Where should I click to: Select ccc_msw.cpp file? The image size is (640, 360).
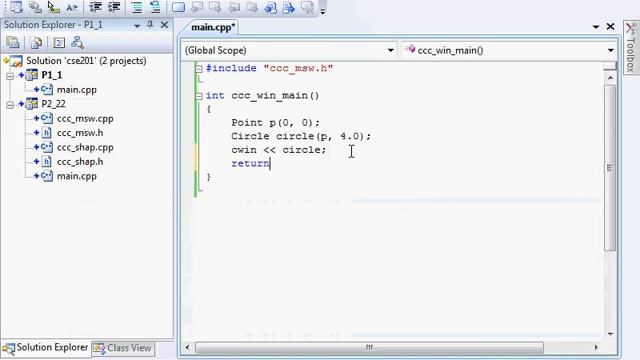click(85, 119)
